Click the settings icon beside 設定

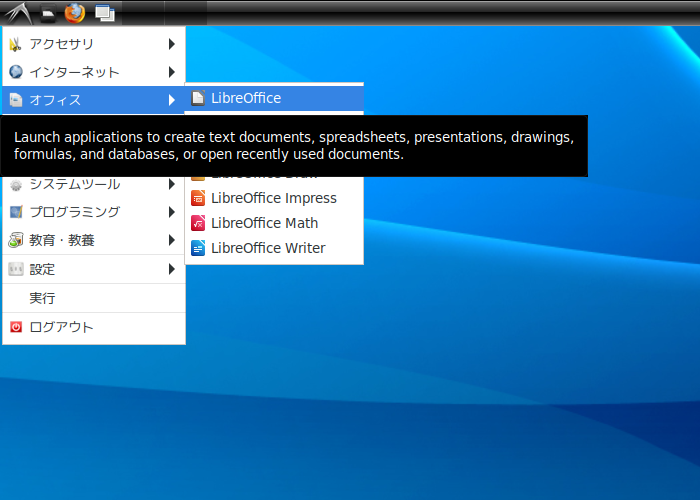pos(16,269)
